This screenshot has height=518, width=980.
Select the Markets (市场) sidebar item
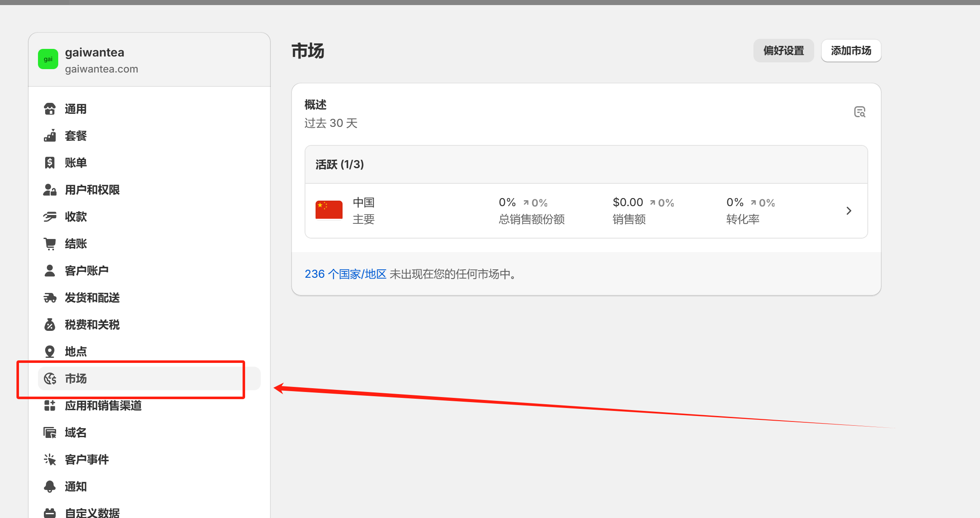(76, 378)
